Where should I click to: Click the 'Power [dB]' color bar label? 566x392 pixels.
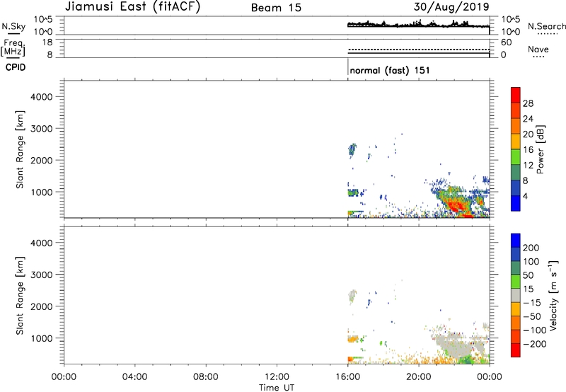point(540,149)
